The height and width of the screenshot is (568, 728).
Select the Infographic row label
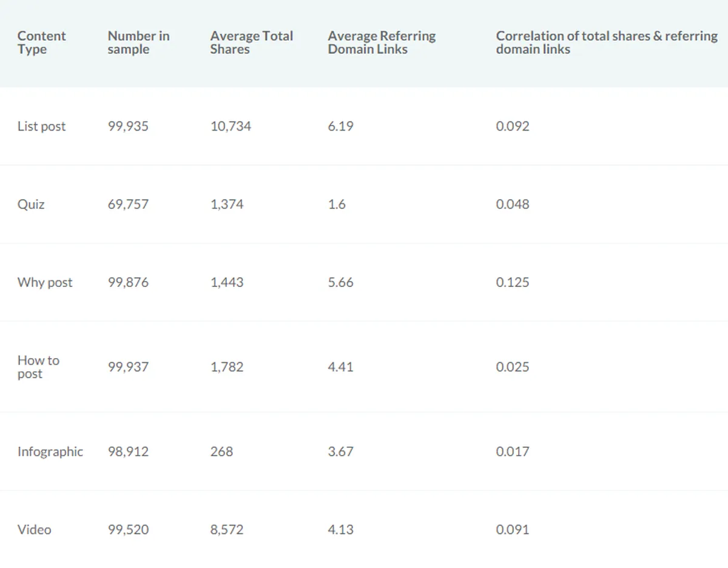click(50, 451)
